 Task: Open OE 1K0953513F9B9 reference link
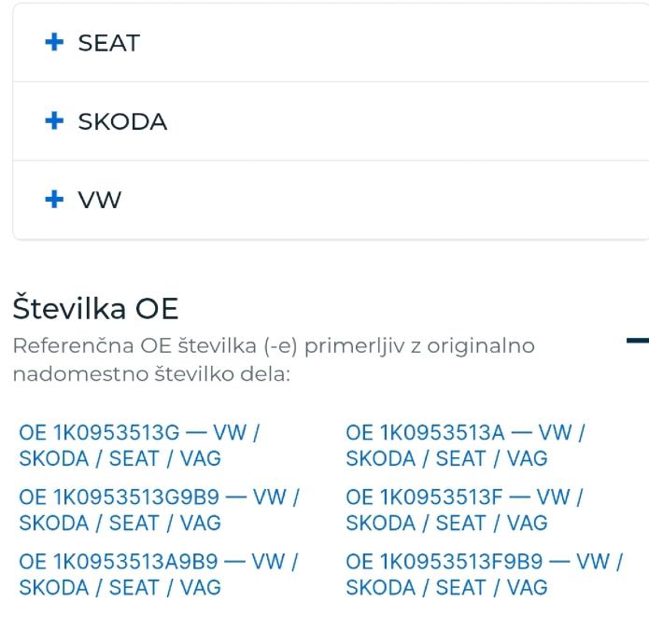coord(485,575)
